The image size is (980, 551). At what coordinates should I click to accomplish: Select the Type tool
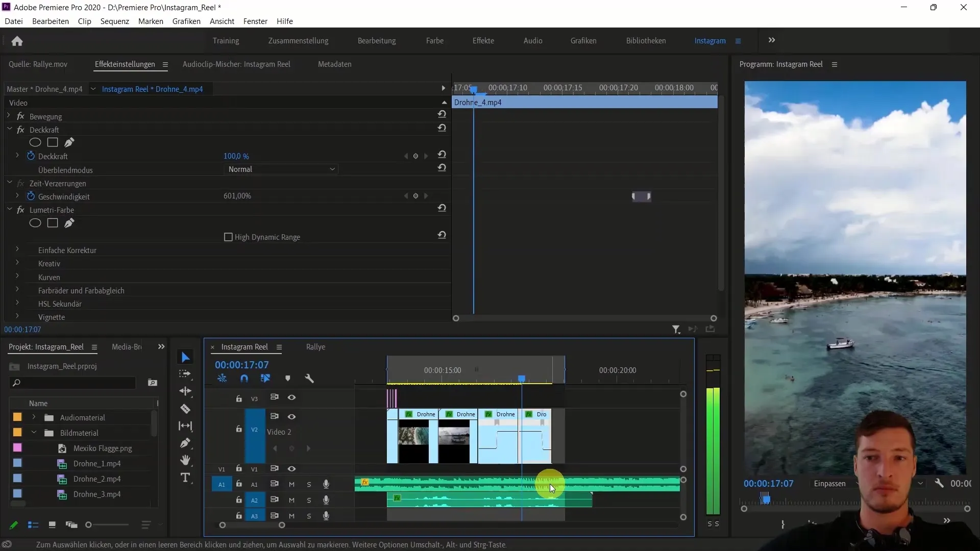coord(185,478)
